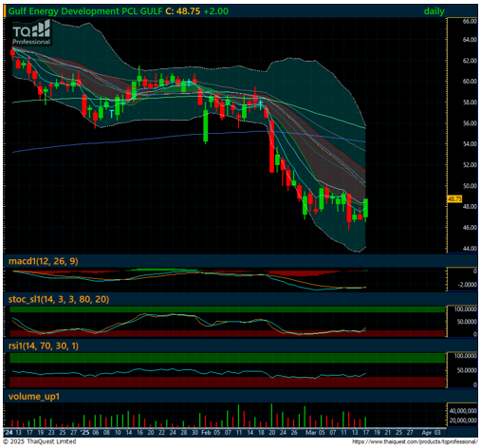Select the rsi1(14, 70, 30, 1) indicator header

click(44, 345)
